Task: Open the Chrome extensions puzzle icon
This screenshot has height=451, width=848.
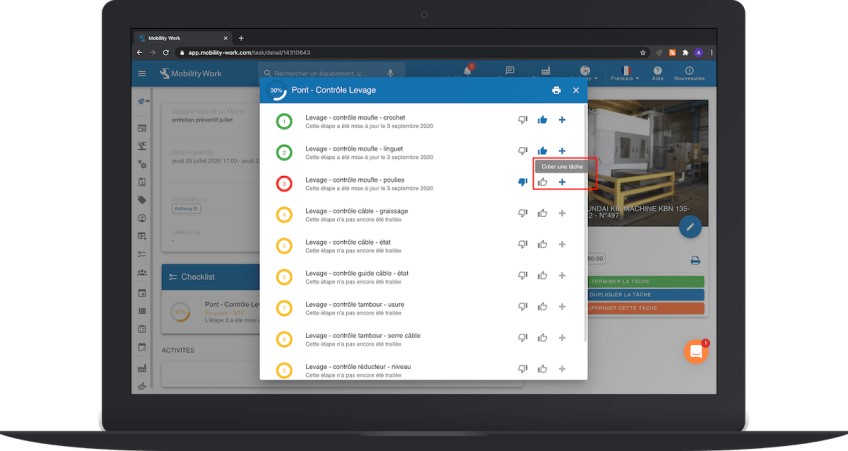Action: point(685,52)
